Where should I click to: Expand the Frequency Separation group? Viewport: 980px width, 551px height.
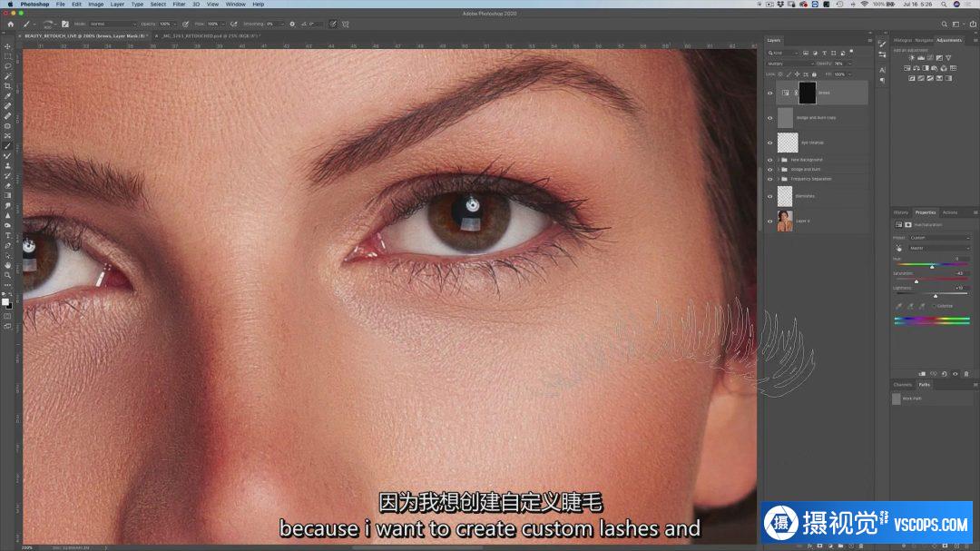pos(779,179)
